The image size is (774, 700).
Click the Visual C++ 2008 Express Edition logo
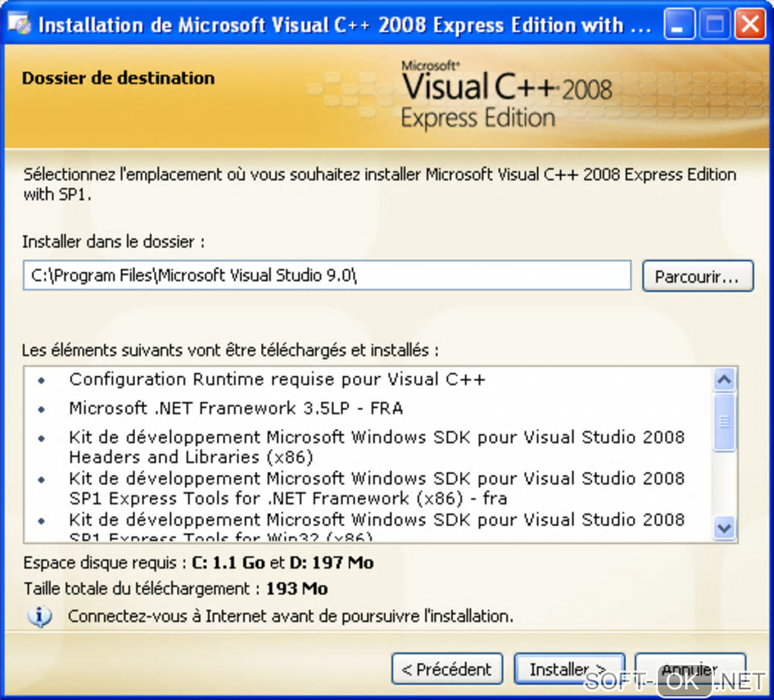point(507,94)
